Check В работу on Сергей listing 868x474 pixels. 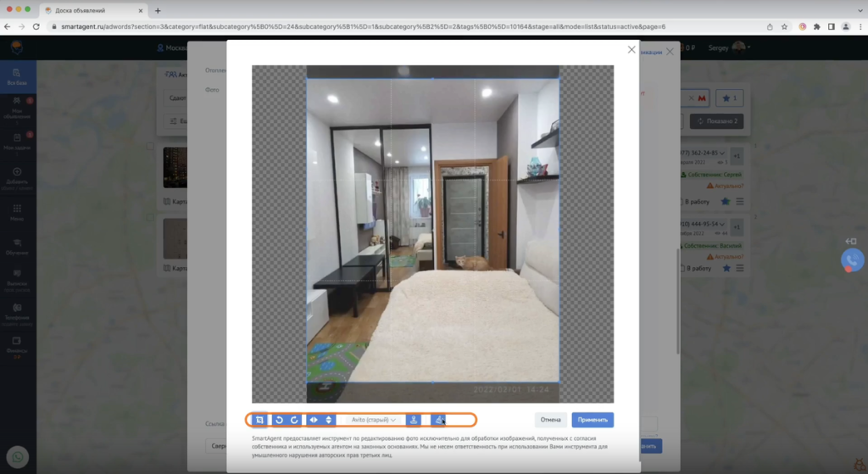[x=695, y=202]
